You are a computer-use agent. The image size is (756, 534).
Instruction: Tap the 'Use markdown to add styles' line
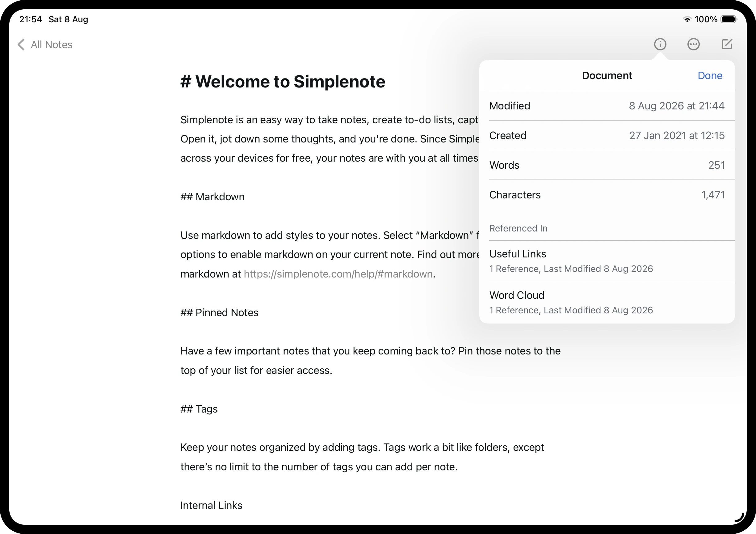pos(329,235)
